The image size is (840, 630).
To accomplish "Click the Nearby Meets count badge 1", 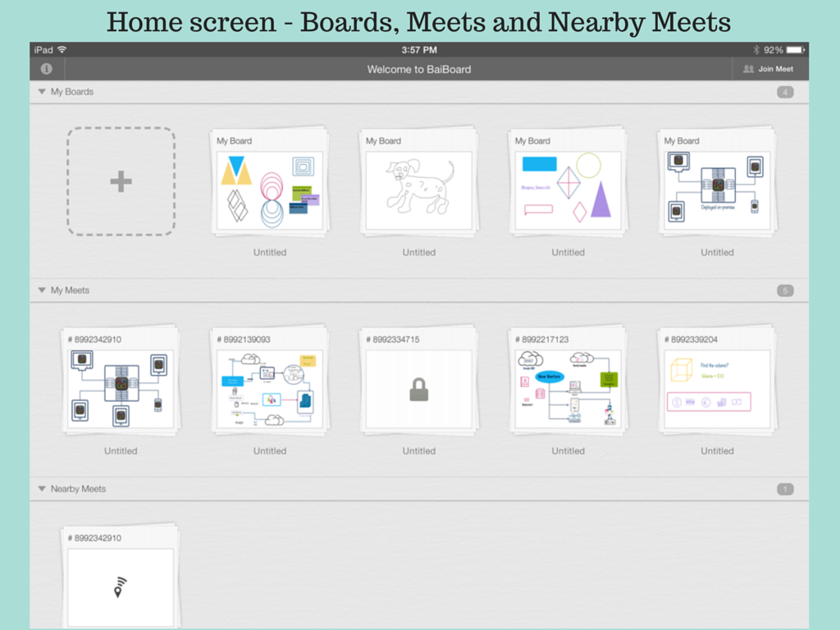I will point(785,489).
